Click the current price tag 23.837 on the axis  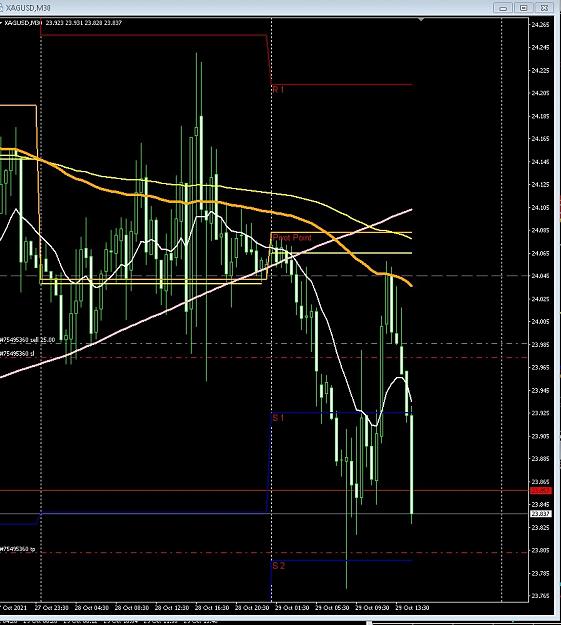pos(541,514)
